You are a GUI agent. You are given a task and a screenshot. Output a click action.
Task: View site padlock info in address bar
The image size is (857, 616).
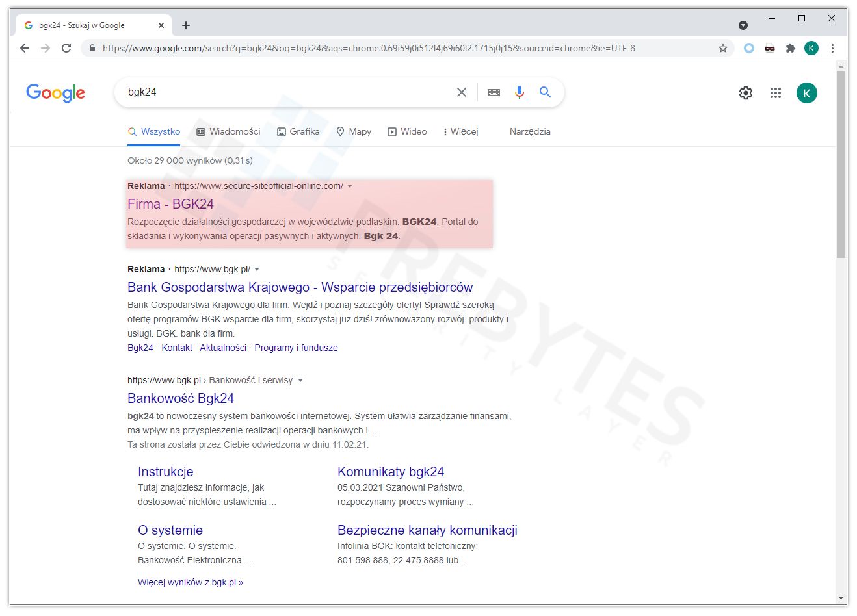point(92,48)
